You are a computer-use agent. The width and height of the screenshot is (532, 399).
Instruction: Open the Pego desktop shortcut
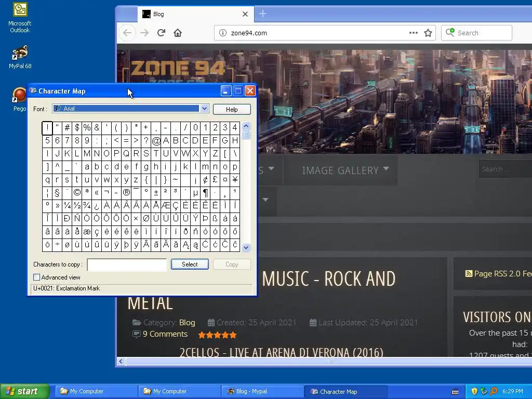coord(19,99)
